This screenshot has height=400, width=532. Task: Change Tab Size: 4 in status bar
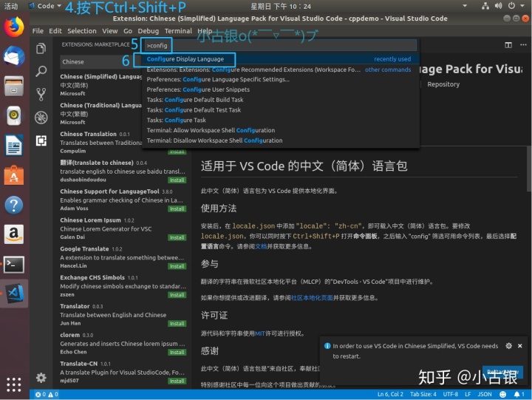423,394
